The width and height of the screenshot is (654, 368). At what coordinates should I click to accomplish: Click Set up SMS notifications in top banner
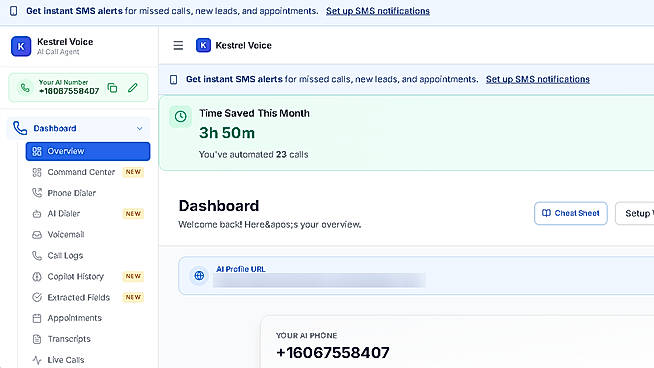click(377, 11)
